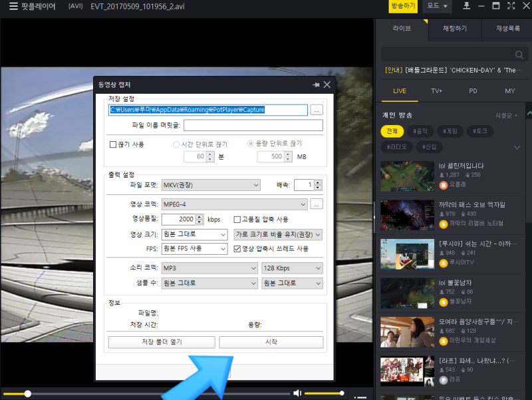Open the 'lol 불꽃남자' stream thumbnail
The image size is (532, 400).
407,293
